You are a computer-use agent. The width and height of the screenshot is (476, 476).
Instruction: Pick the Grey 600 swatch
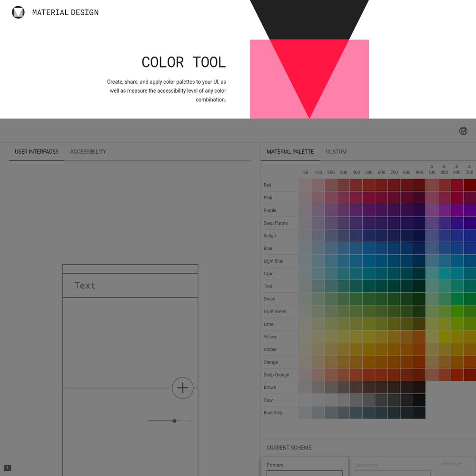click(x=381, y=400)
